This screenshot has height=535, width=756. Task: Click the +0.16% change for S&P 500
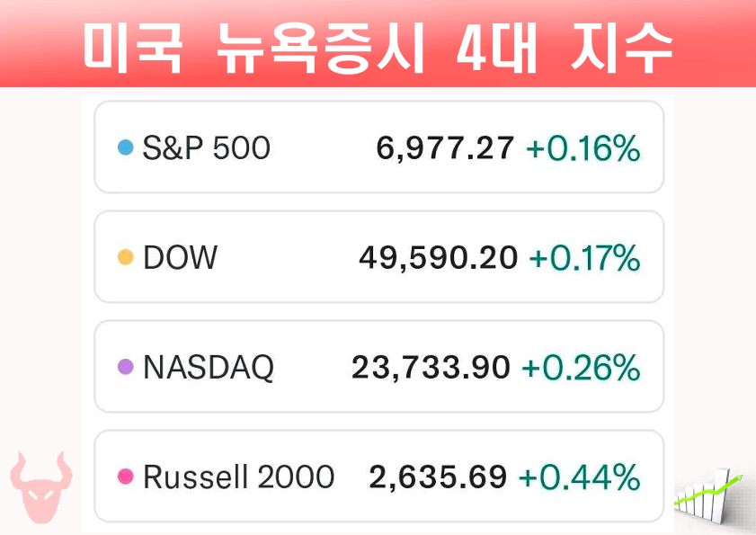coord(583,147)
